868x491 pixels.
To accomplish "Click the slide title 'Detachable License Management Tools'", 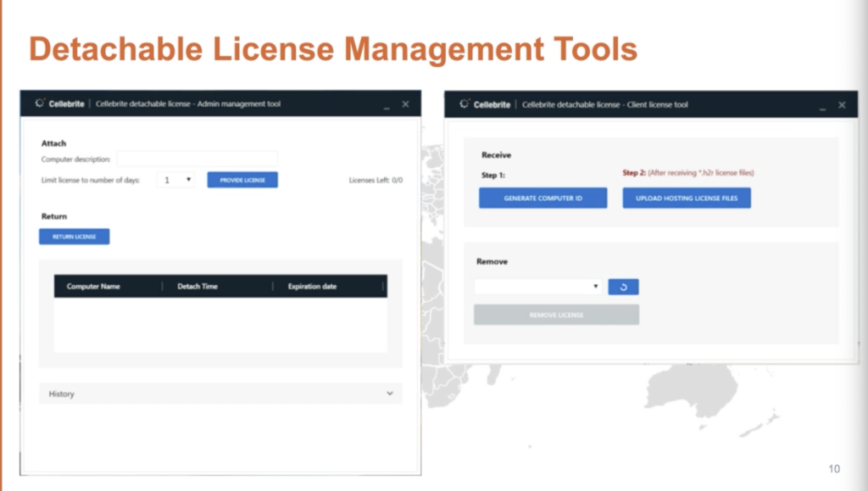I will coord(333,48).
